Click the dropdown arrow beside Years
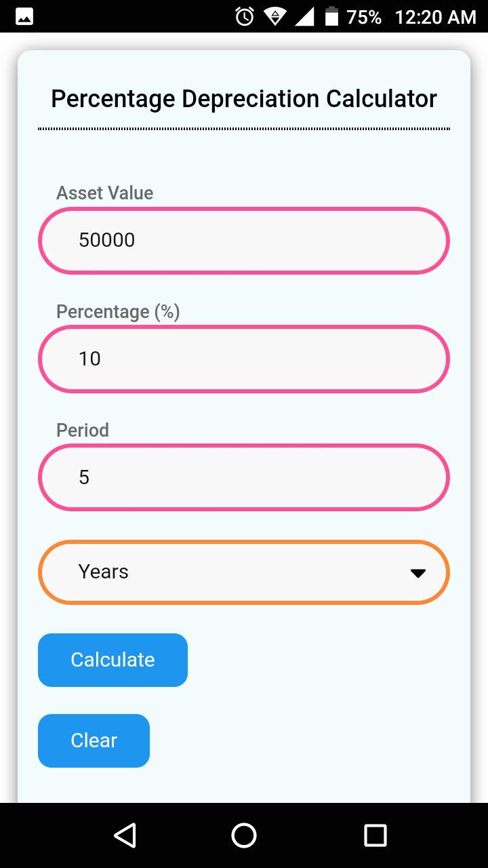488x868 pixels. click(x=418, y=573)
